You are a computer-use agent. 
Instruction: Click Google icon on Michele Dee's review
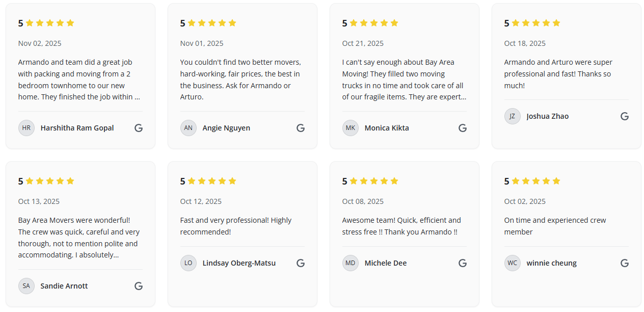(463, 263)
